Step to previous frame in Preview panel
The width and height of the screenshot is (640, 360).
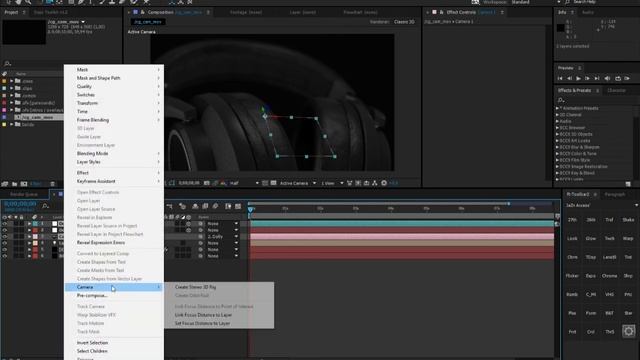(x=569, y=78)
